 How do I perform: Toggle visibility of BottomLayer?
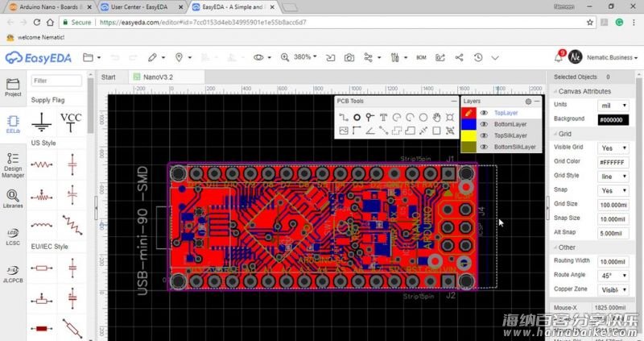pos(484,124)
